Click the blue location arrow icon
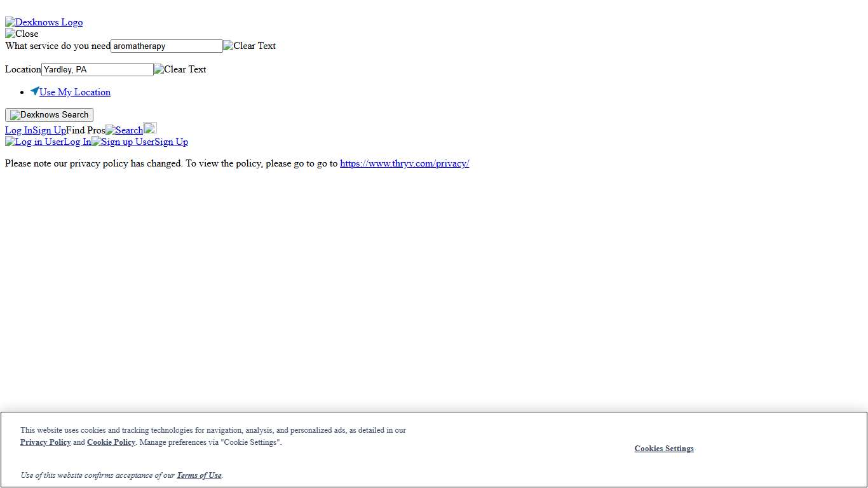This screenshot has height=488, width=868. pos(35,91)
